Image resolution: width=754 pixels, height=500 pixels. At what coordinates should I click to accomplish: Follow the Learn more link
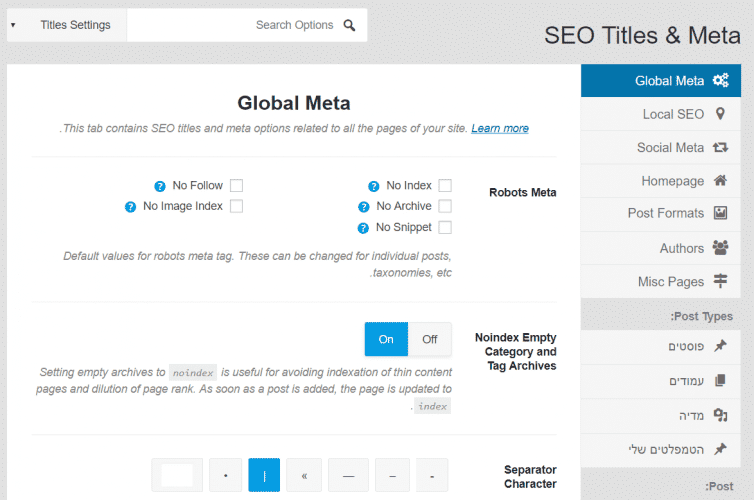tap(500, 128)
